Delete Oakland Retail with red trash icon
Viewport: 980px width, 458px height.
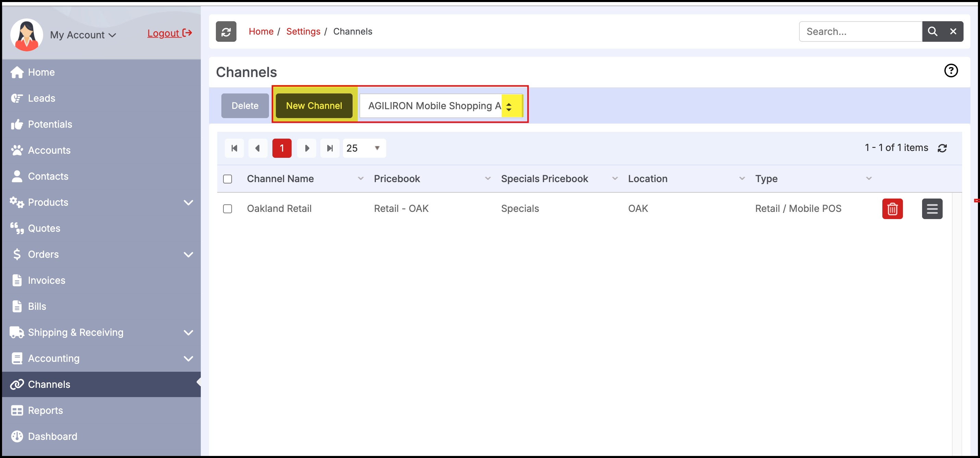pyautogui.click(x=892, y=209)
